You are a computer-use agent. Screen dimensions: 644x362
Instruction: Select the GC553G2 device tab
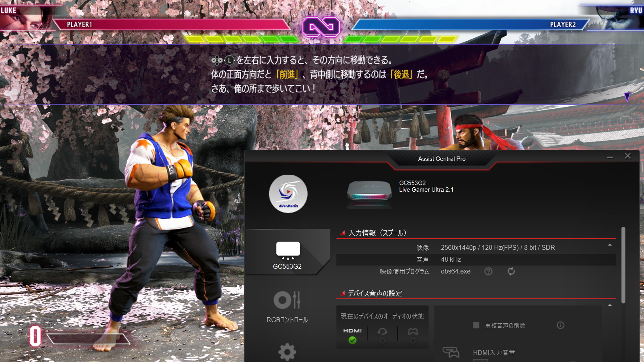pos(287,254)
